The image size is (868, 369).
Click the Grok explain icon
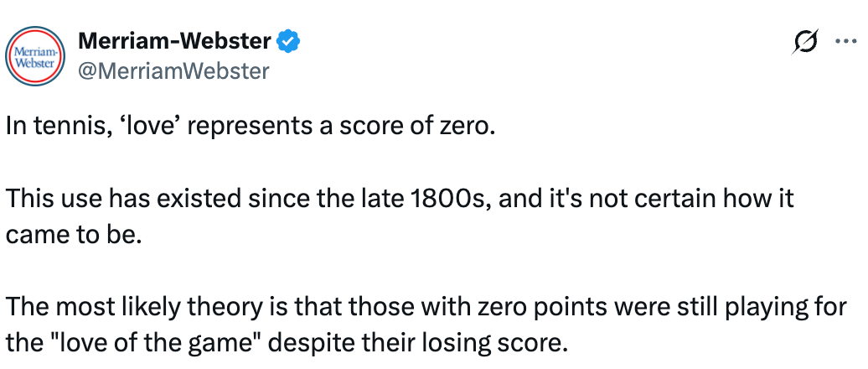point(807,42)
